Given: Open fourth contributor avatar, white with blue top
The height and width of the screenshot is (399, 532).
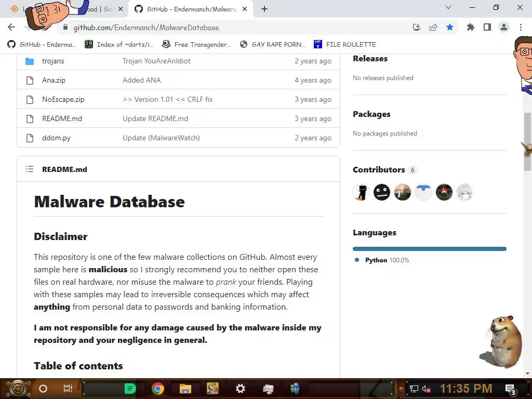Looking at the screenshot, I should (x=423, y=192).
